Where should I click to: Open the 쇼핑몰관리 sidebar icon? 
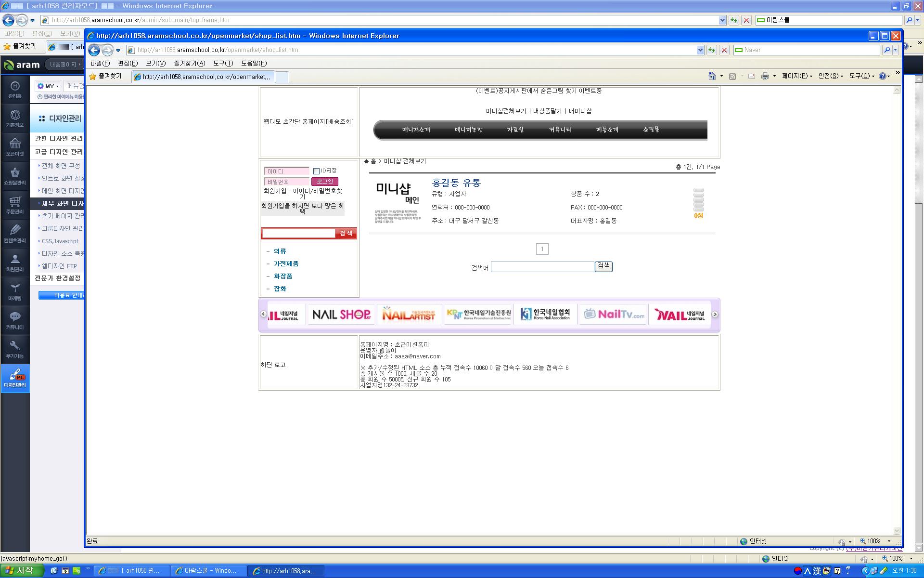pos(15,176)
